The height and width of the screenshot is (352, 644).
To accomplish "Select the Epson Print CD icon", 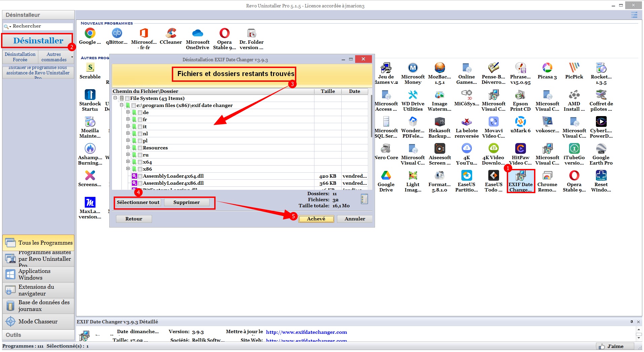I will click(520, 95).
